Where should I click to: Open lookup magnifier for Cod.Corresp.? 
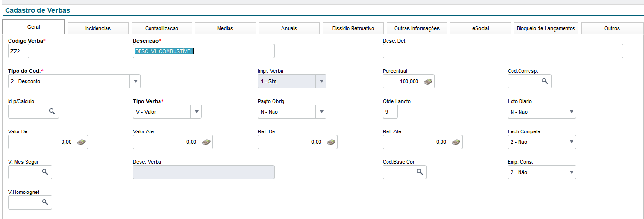[x=545, y=81]
